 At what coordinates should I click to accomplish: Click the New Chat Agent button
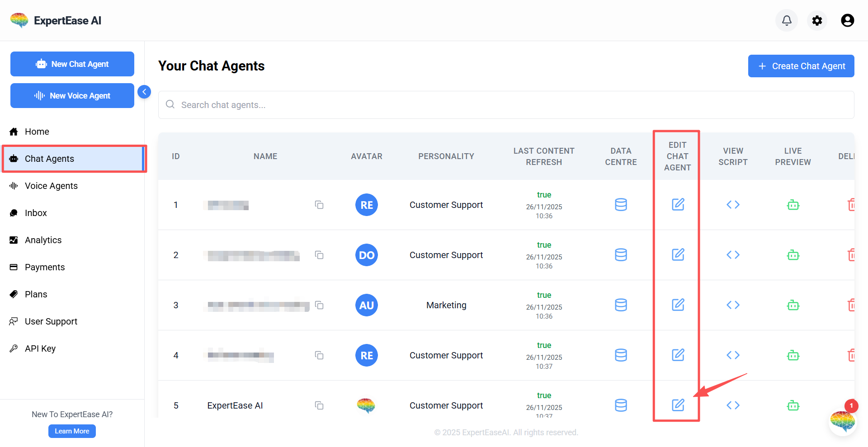tap(72, 64)
